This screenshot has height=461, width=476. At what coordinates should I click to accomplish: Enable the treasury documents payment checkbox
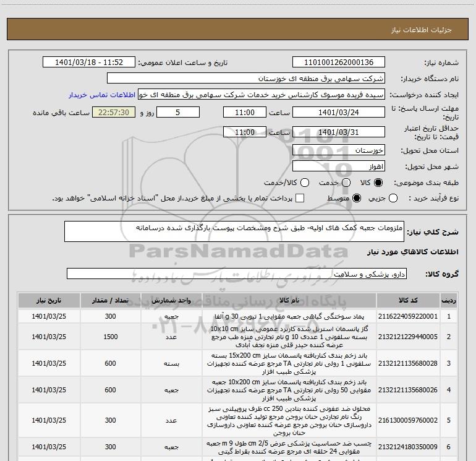[300, 198]
